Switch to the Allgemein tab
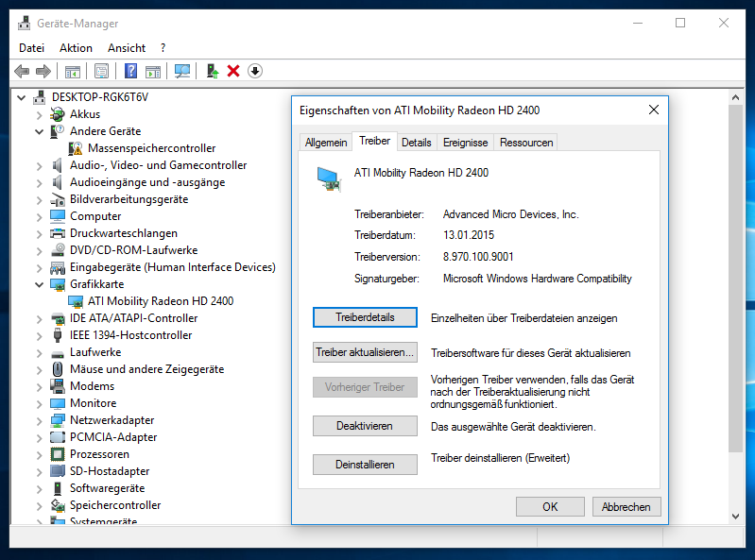 point(326,143)
